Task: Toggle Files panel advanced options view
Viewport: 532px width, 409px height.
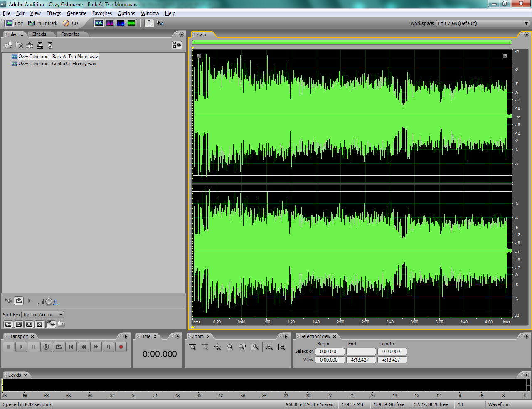Action: (x=177, y=45)
